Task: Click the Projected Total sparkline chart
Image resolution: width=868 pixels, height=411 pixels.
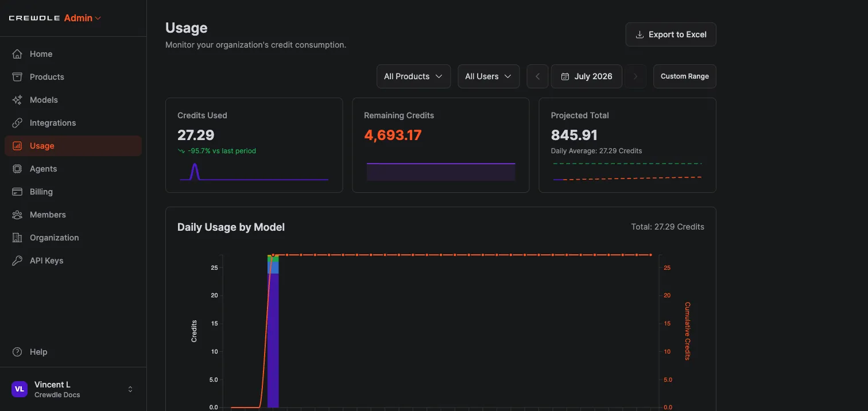Action: point(627,172)
